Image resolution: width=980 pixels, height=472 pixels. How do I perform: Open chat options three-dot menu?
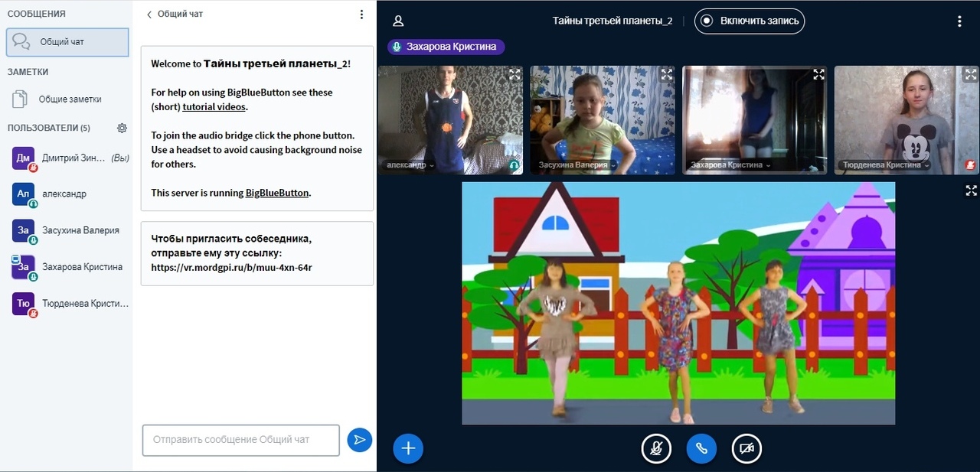tap(362, 14)
